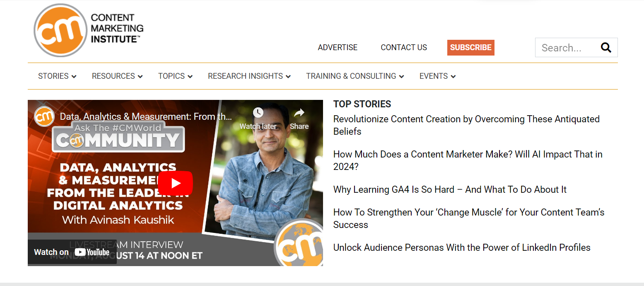
Task: Play the YouTube video with red play button
Action: pos(176,183)
